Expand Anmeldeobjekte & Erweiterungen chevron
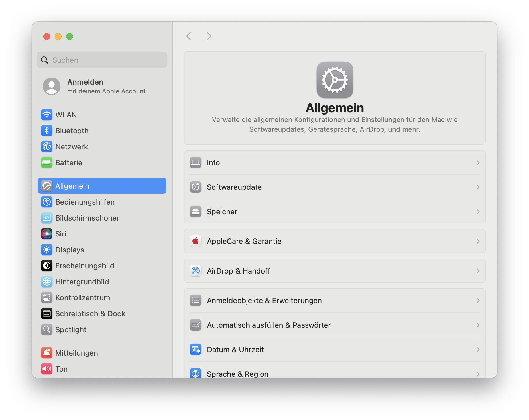The width and height of the screenshot is (529, 420). click(x=478, y=301)
